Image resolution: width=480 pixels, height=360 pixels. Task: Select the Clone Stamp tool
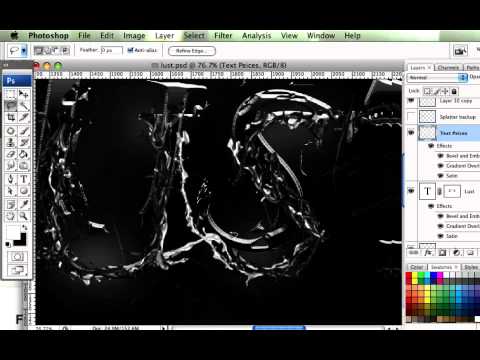point(11,143)
